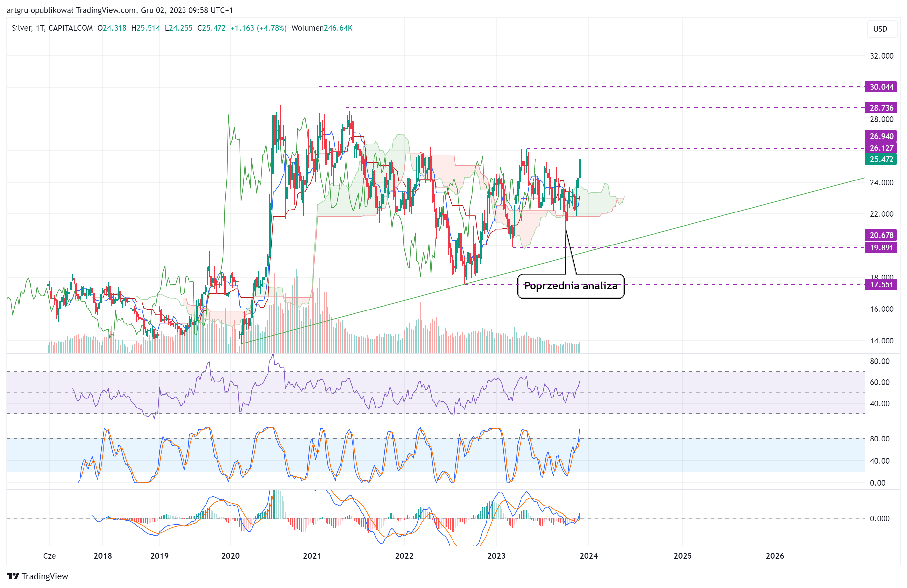Click the C25.472 close value in header

[212, 28]
